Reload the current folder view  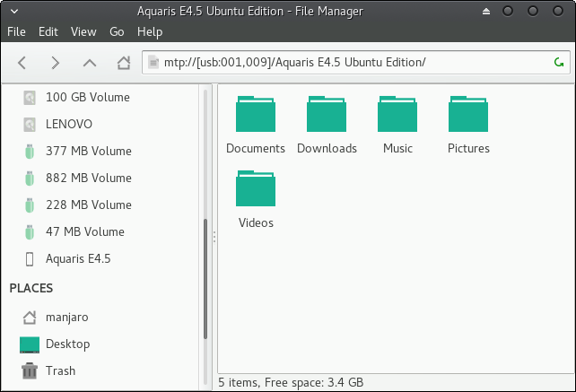(559, 63)
